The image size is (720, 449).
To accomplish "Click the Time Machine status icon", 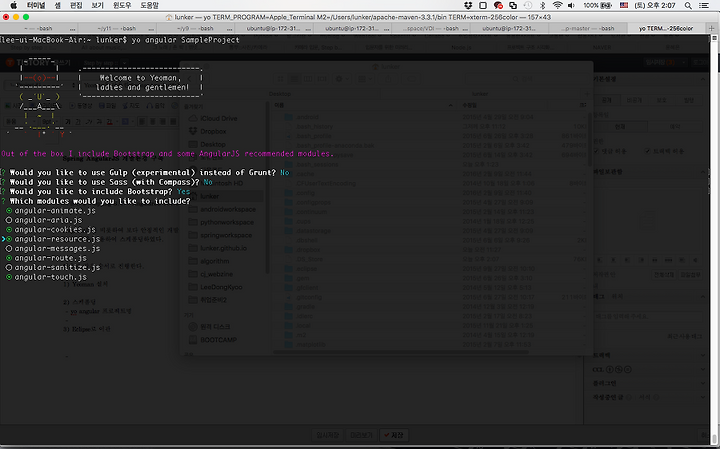I will click(x=528, y=6).
